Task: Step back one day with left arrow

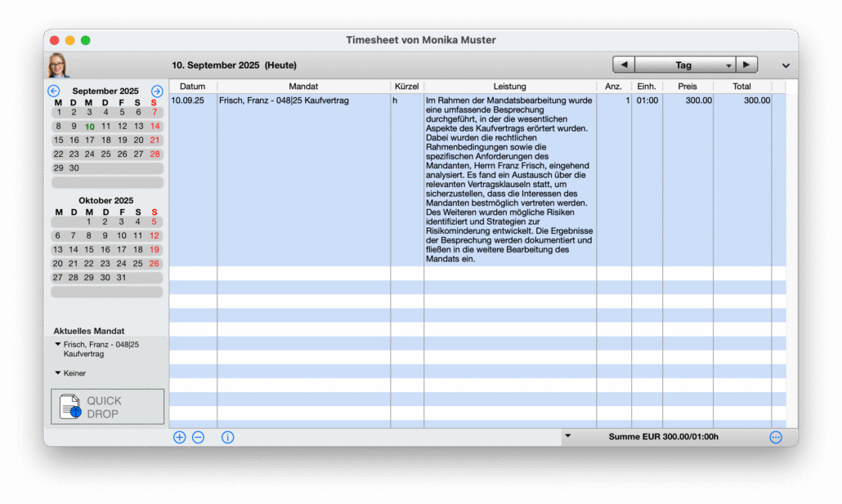Action: [624, 65]
